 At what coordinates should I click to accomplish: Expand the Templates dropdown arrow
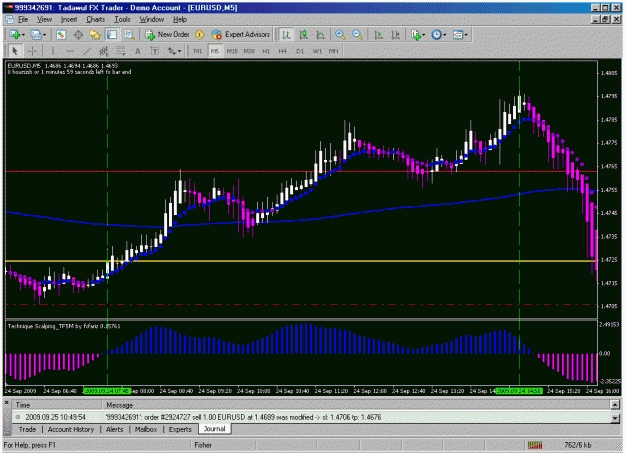[466, 35]
